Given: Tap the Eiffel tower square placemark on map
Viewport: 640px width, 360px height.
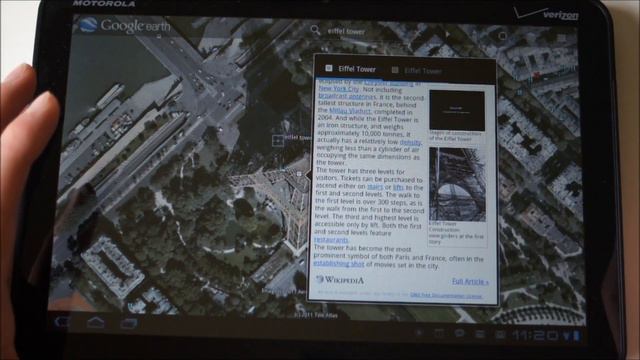Looking at the screenshot, I should pos(278,140).
